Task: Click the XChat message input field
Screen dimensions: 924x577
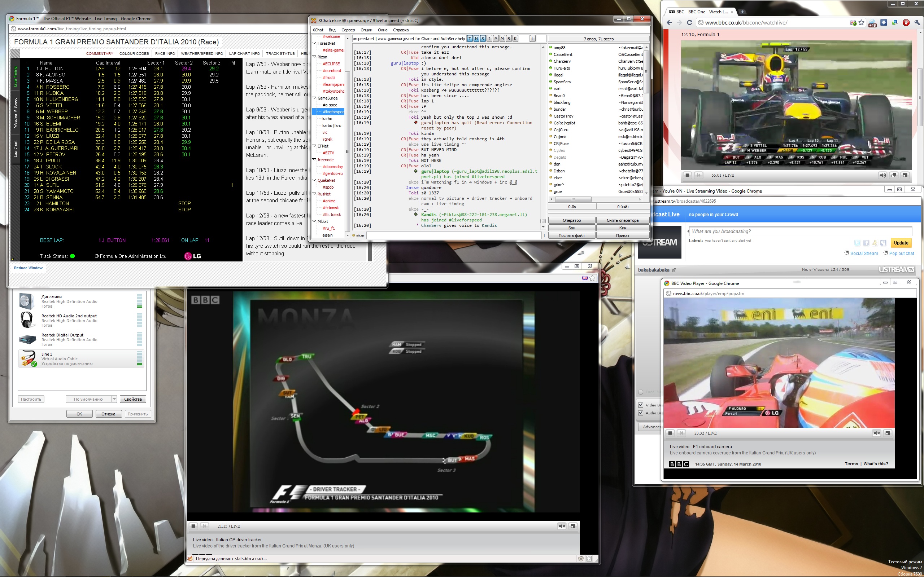Action: [454, 235]
